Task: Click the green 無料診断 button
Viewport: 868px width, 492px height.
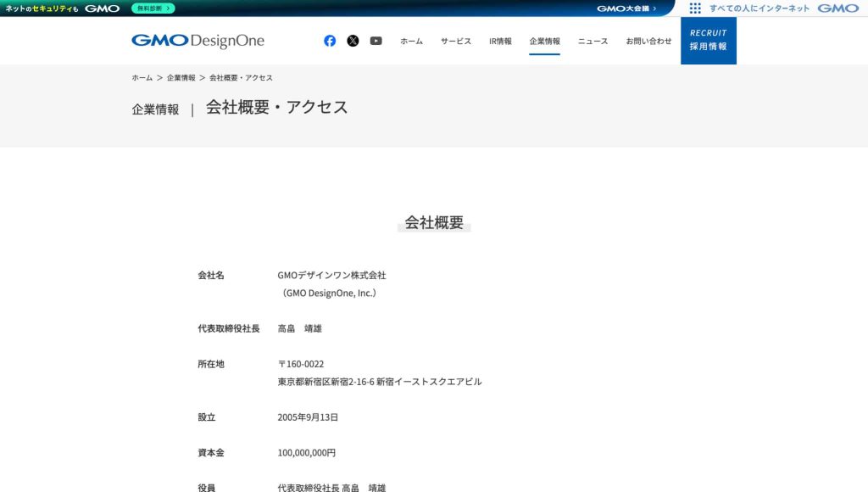Action: click(x=153, y=8)
